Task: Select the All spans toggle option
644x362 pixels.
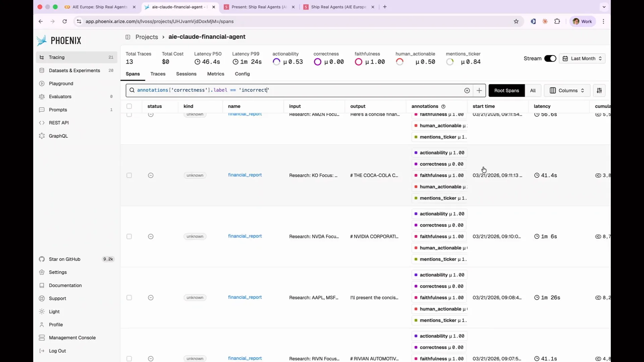Action: click(533, 90)
